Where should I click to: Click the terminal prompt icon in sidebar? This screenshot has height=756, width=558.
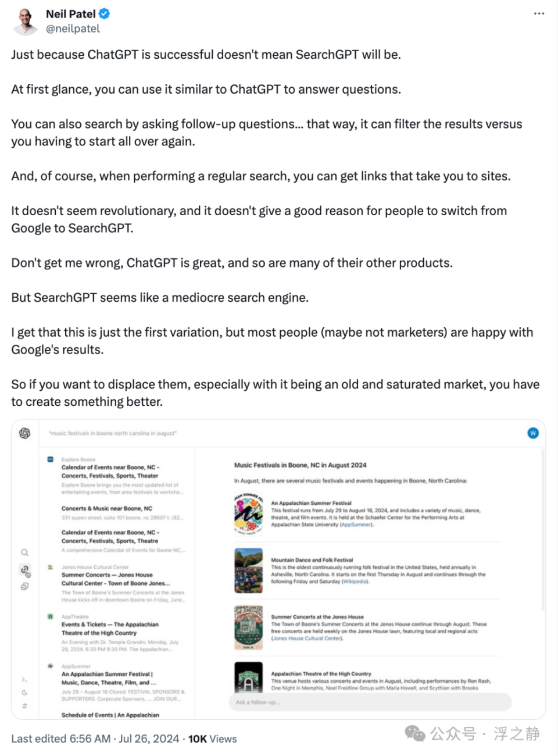point(24,679)
